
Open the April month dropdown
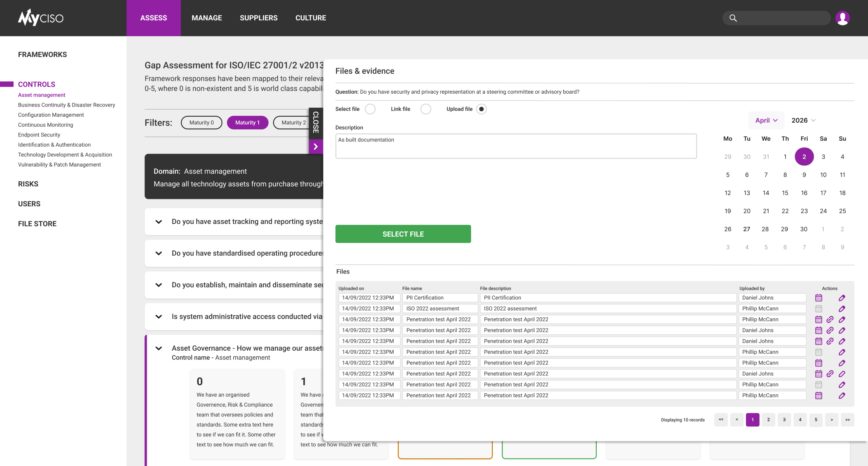click(766, 120)
